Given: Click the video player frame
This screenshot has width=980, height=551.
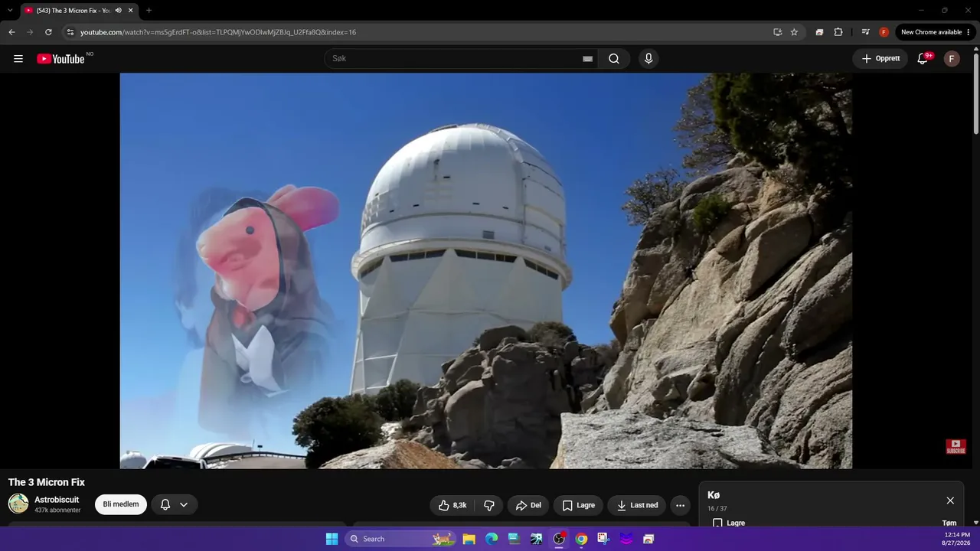Looking at the screenshot, I should click(486, 270).
